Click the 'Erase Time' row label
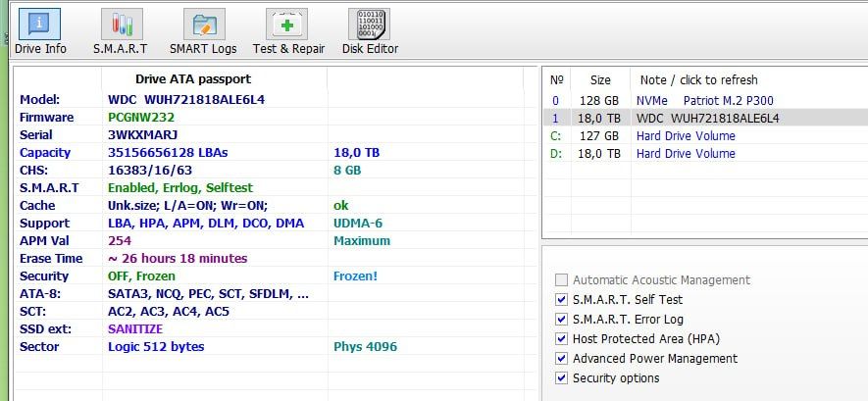Screen dimensions: 868x401 coord(51,258)
